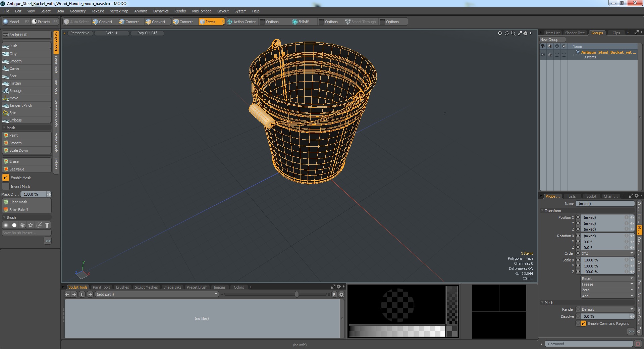Toggle Action Center Options checkbox
Viewport: 644px width, 349px height.
[x=262, y=22]
